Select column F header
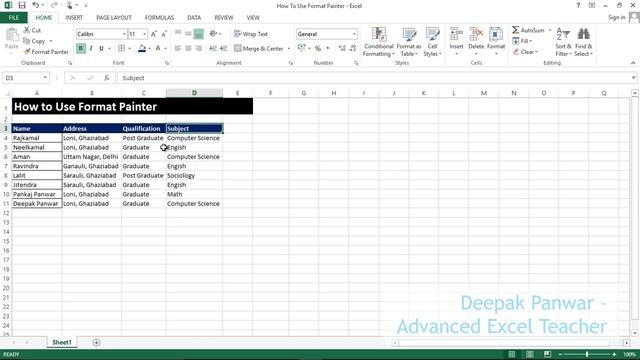640x360 pixels. coord(270,93)
